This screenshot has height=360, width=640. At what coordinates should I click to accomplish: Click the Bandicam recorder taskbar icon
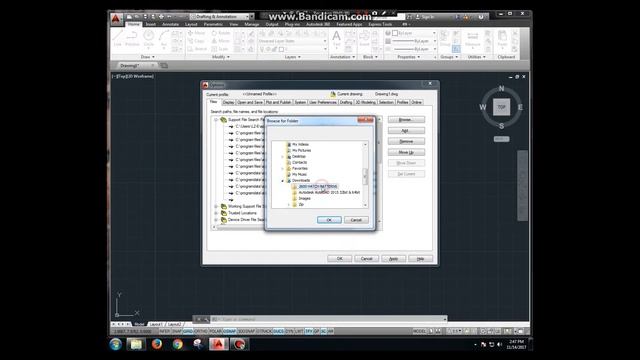(240, 344)
